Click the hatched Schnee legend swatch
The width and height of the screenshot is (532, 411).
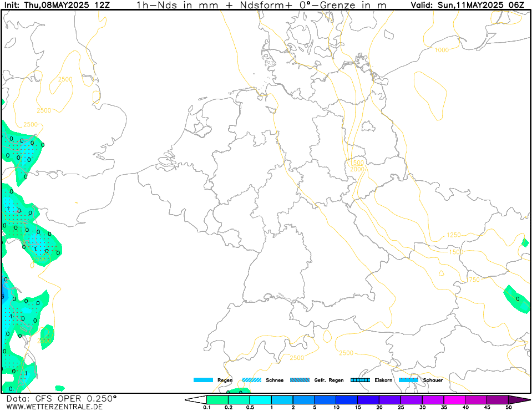click(251, 380)
